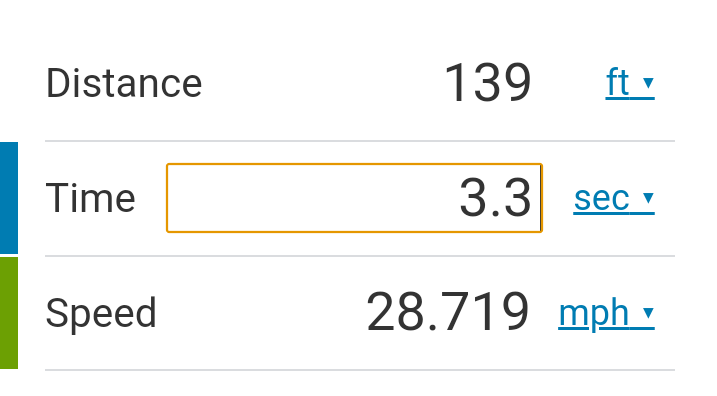Click the blank space in the Distance row
The height and width of the screenshot is (396, 717).
pos(320,83)
